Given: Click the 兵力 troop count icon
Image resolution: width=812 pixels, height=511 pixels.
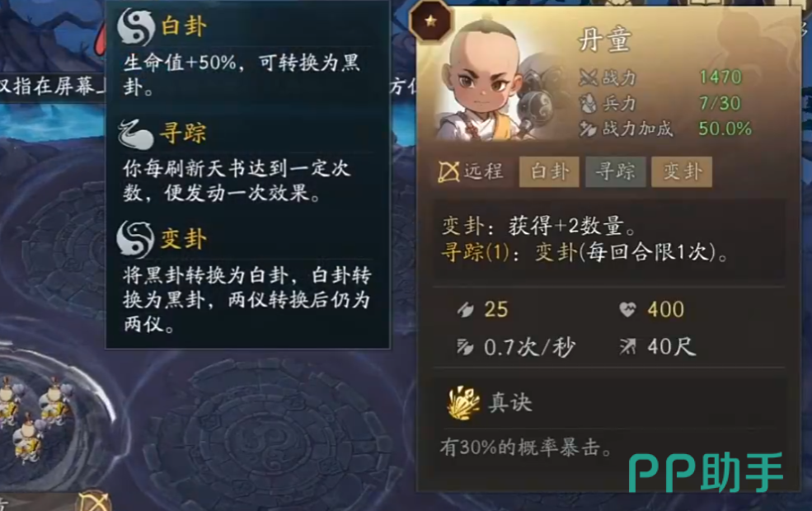Looking at the screenshot, I should point(589,104).
